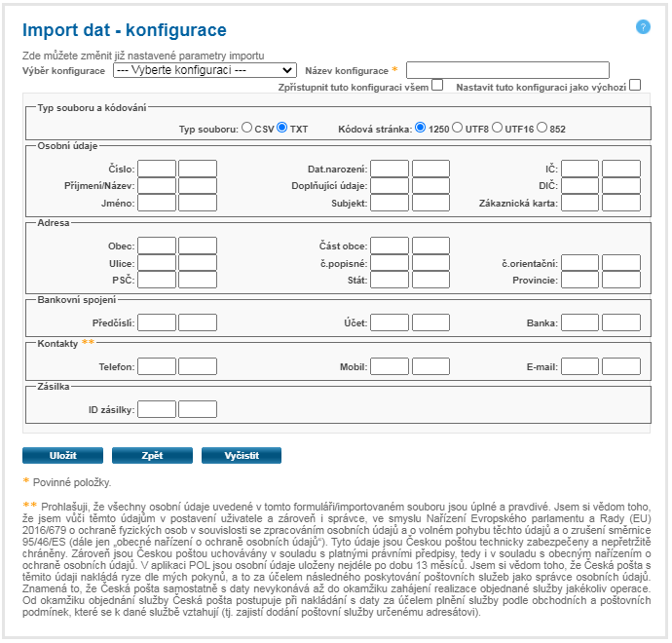Open the Výběr konfigurace dropdown
672x643 pixels.
[205, 70]
